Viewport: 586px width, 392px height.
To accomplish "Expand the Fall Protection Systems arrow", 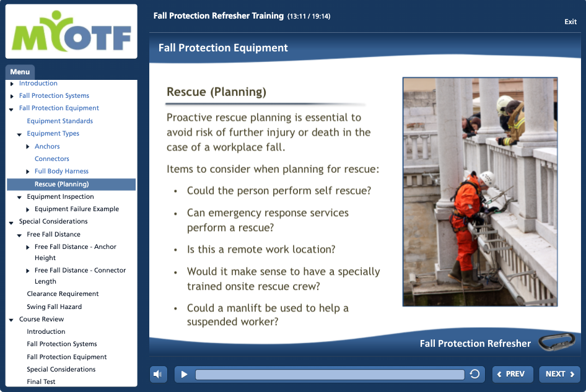I will 12,96.
